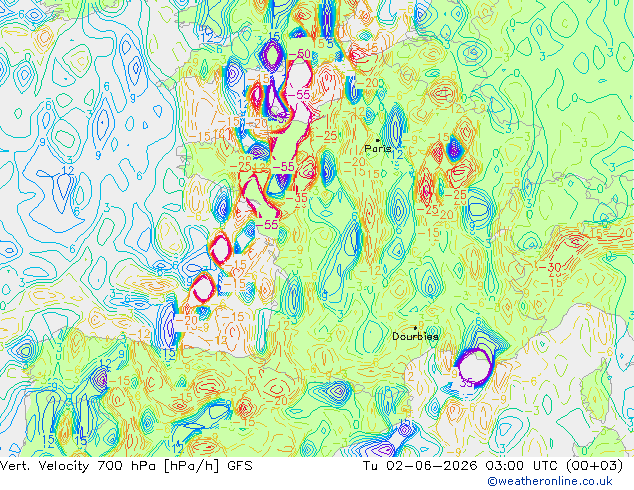Click the black dot marker above Dourbies
Image resolution: width=634 pixels, height=490 pixels.
click(x=415, y=328)
